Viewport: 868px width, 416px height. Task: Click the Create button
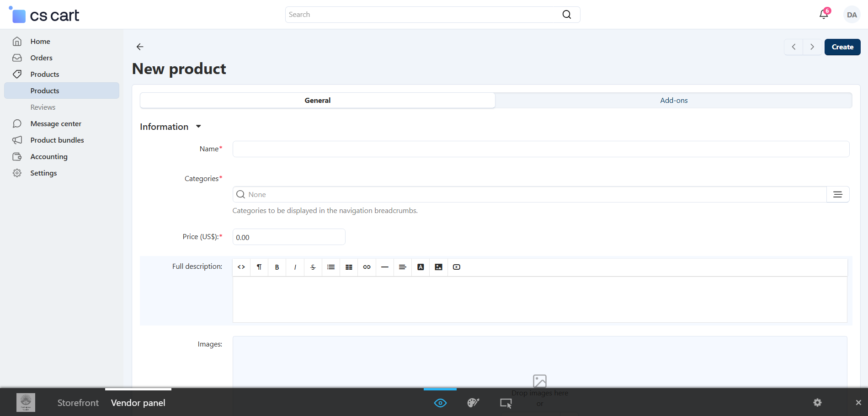[842, 47]
